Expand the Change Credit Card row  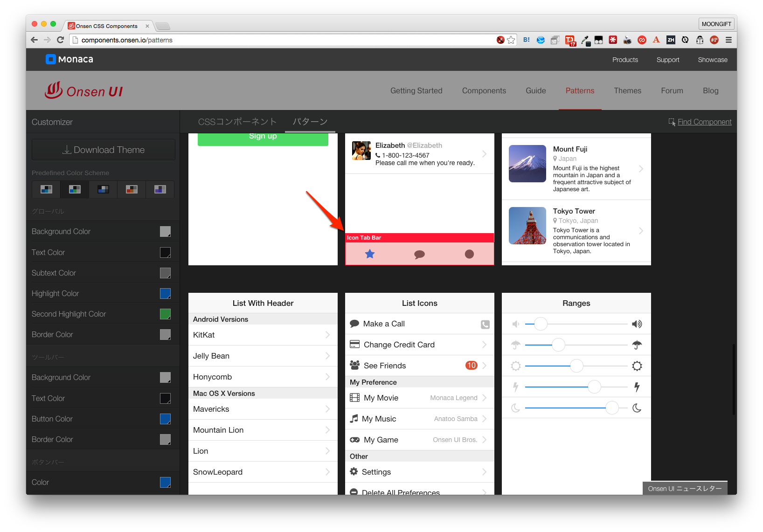[484, 345]
